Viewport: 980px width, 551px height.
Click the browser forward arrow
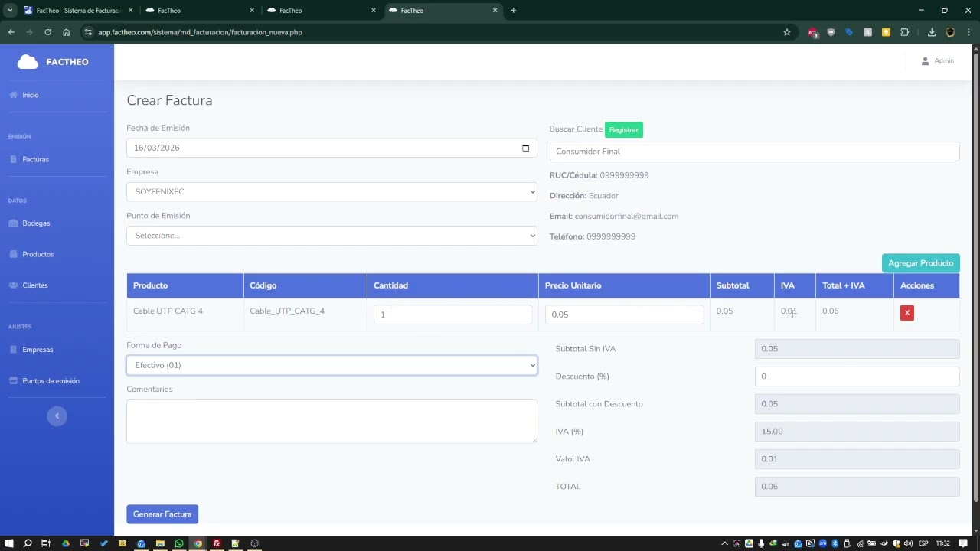point(29,32)
